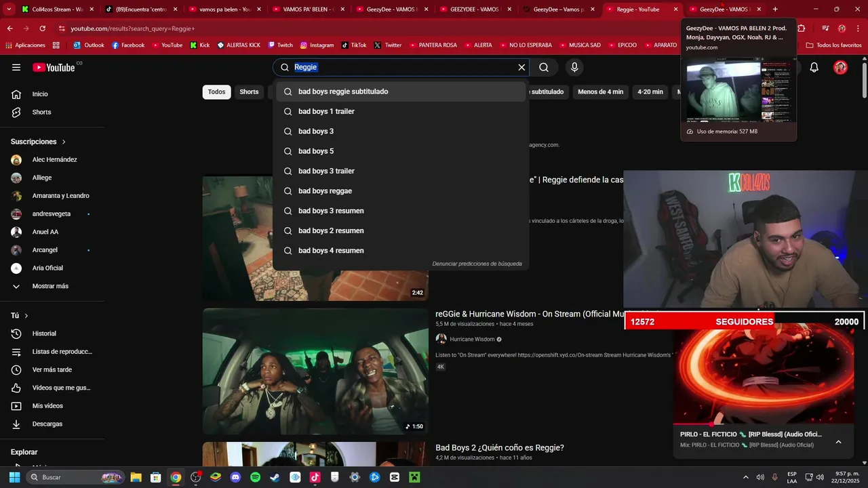Launch Minecraft from the taskbar

coord(414,477)
